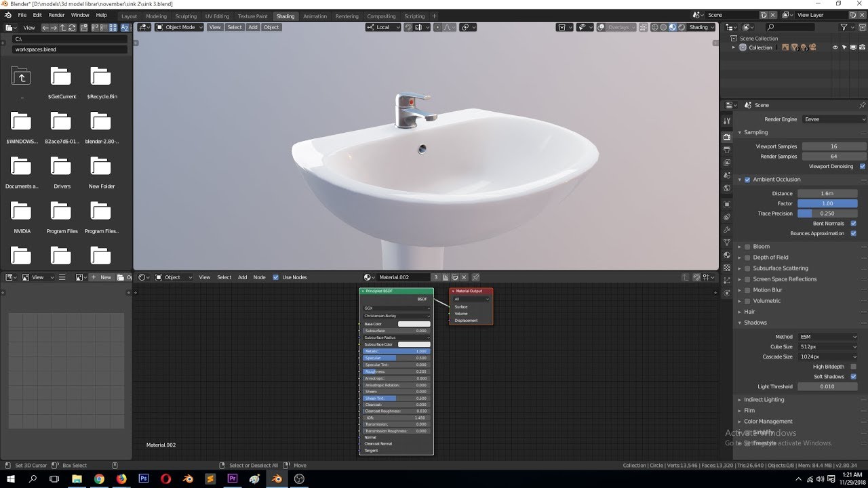Switch to UV Editing workspace tab

[217, 16]
